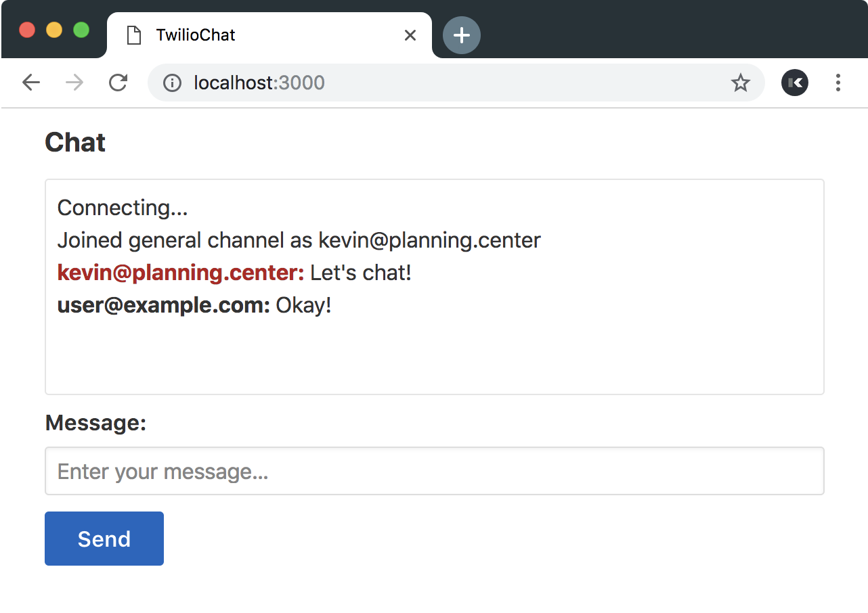868x613 pixels.
Task: Minimize the window with yellow button
Action: click(x=54, y=30)
